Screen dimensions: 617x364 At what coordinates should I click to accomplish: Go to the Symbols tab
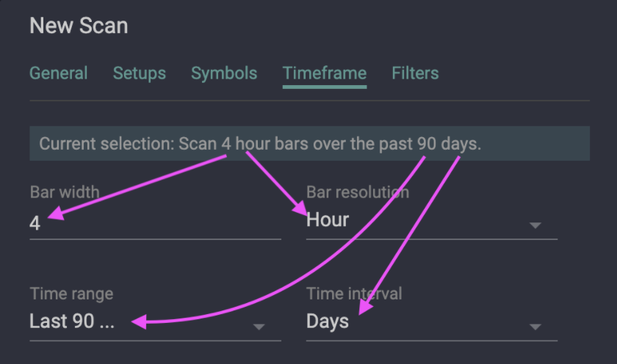[x=224, y=73]
